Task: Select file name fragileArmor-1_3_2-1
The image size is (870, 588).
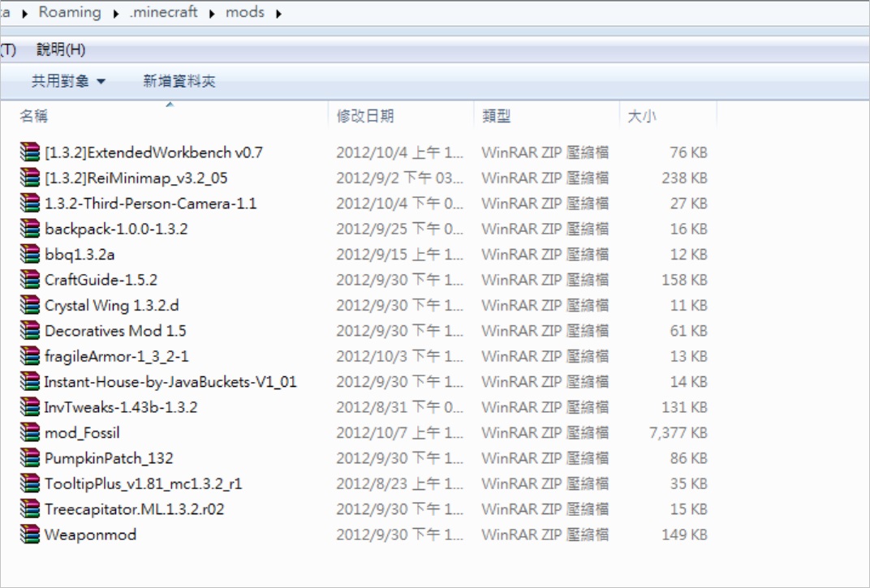Action: click(x=117, y=357)
